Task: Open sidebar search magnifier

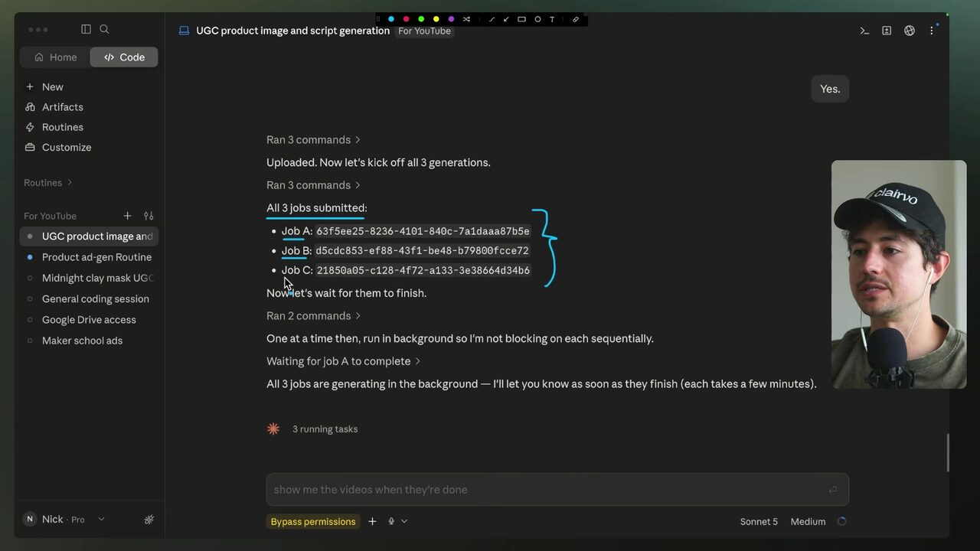Action: point(104,29)
